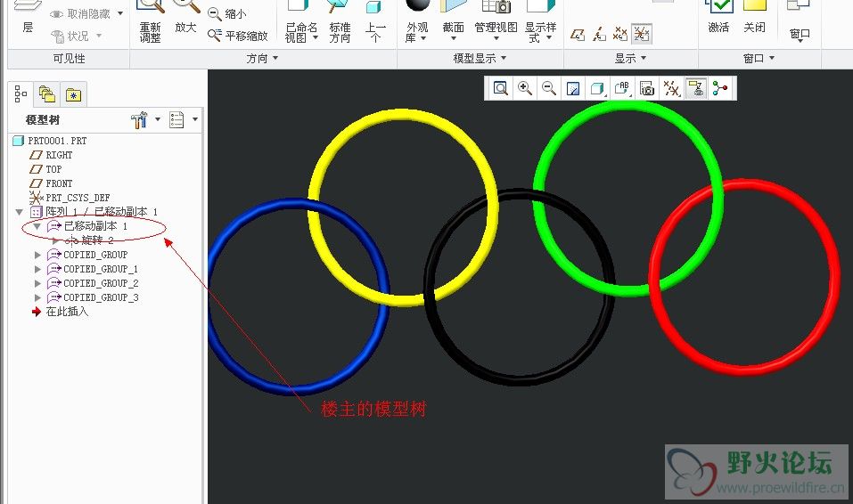853x504 pixels.
Task: Collapse the 已移动副本 1 group node
Action: click(x=37, y=226)
